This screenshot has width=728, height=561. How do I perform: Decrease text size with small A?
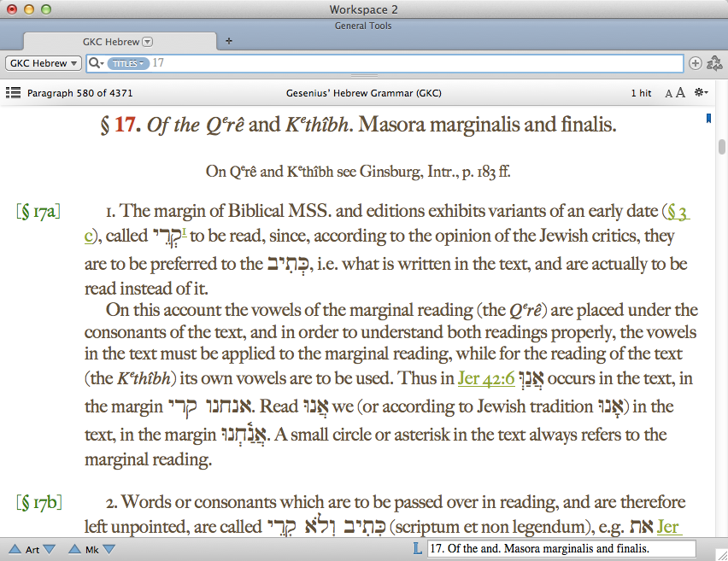point(668,93)
